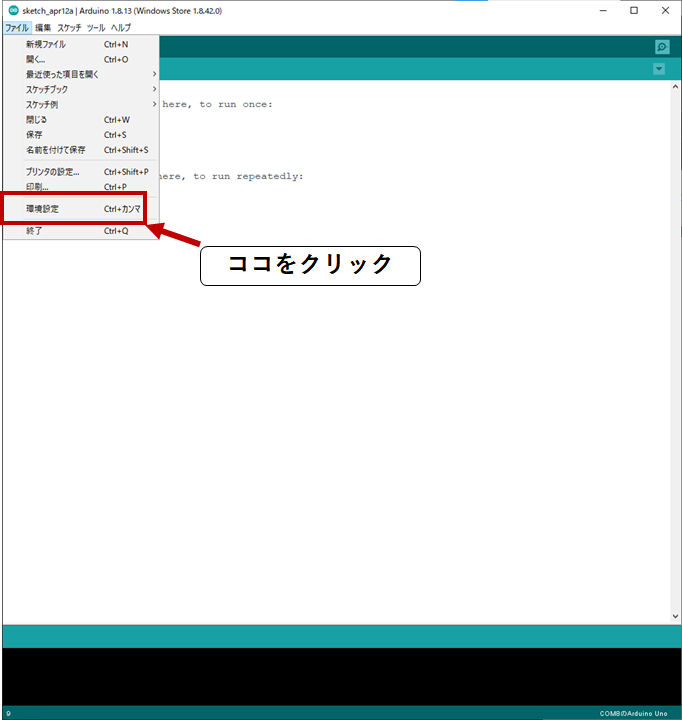Open the ファイル menu
This screenshot has height=720, width=682.
tap(17, 28)
